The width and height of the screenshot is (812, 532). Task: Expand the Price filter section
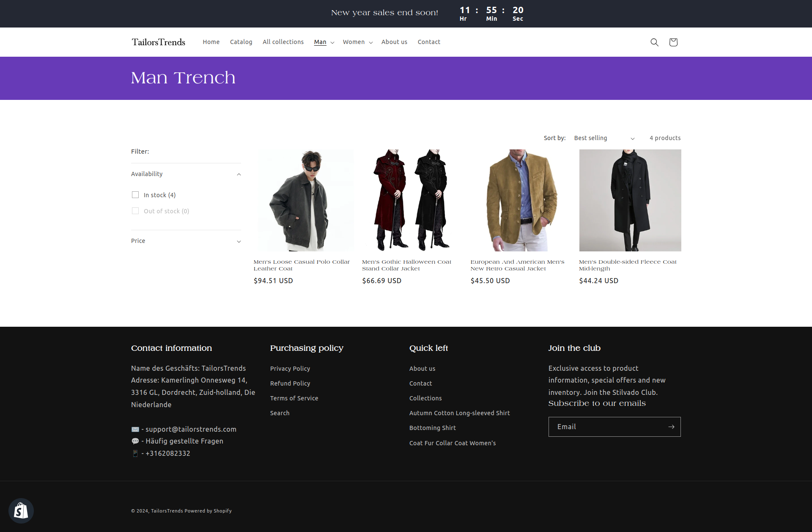tap(239, 241)
